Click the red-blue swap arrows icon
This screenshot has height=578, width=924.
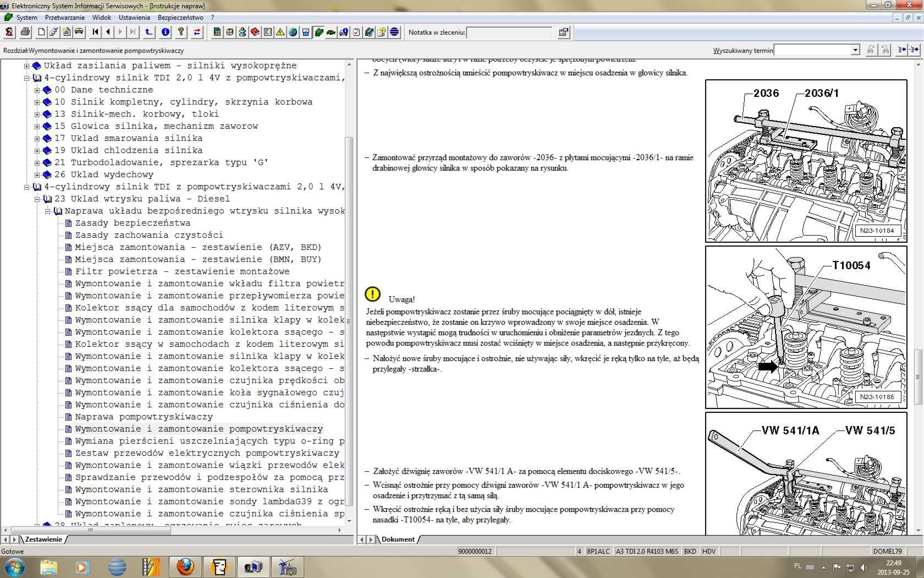coord(197,32)
